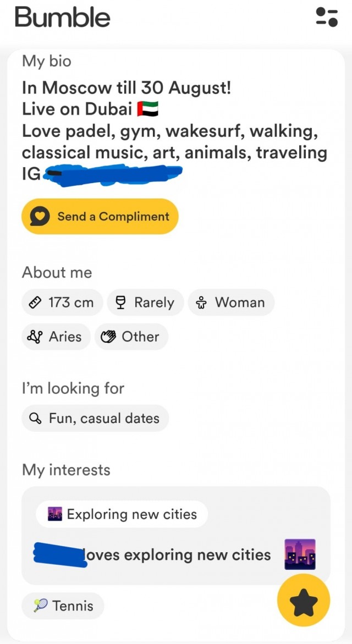Tap the Fun, casual dates badge
The height and width of the screenshot is (644, 352).
pyautogui.click(x=95, y=418)
